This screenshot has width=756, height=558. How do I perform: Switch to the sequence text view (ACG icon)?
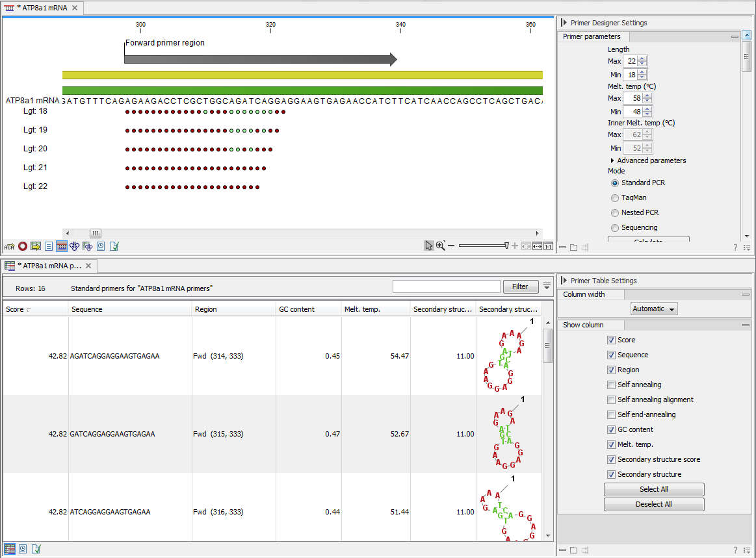pos(9,246)
